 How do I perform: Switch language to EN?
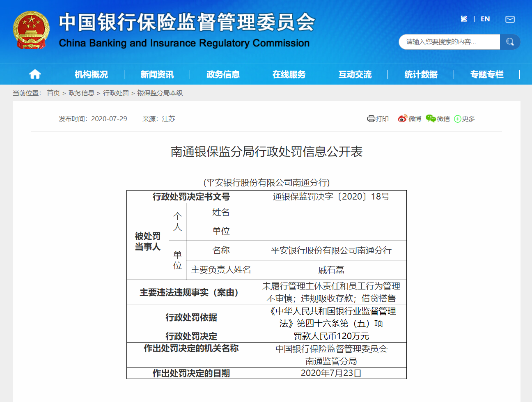485,19
